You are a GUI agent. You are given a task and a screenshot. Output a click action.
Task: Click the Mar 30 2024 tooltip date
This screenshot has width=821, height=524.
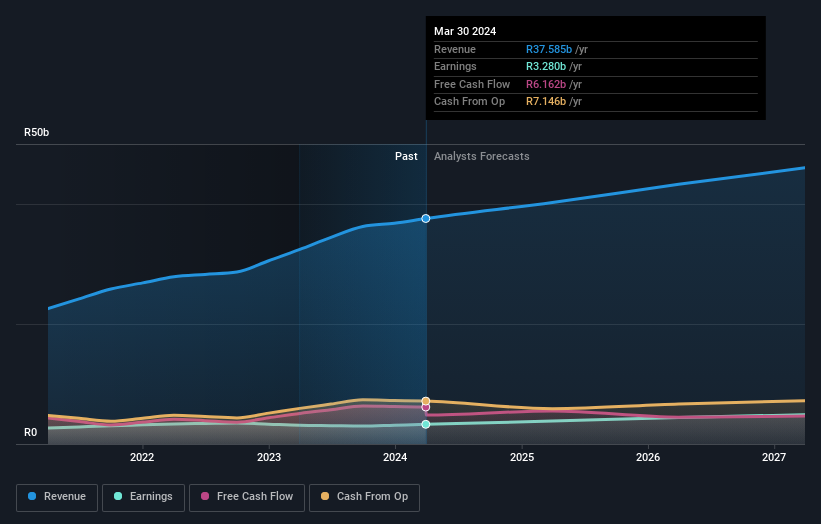coord(465,31)
